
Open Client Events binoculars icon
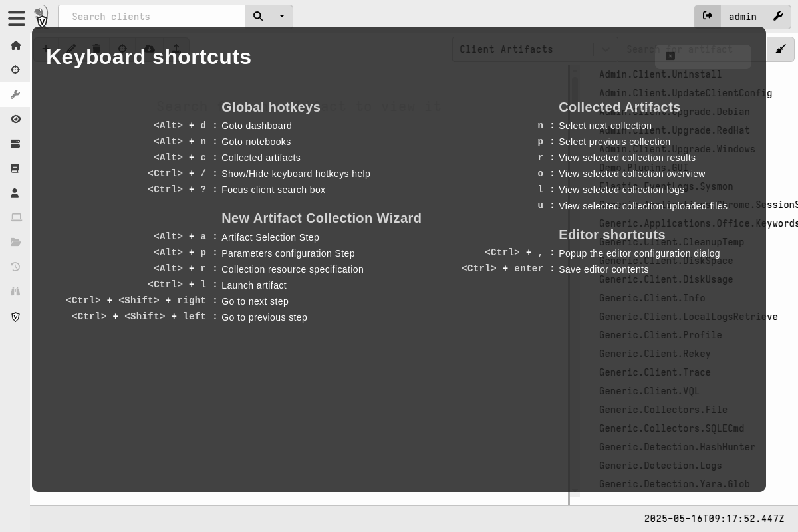pyautogui.click(x=15, y=291)
